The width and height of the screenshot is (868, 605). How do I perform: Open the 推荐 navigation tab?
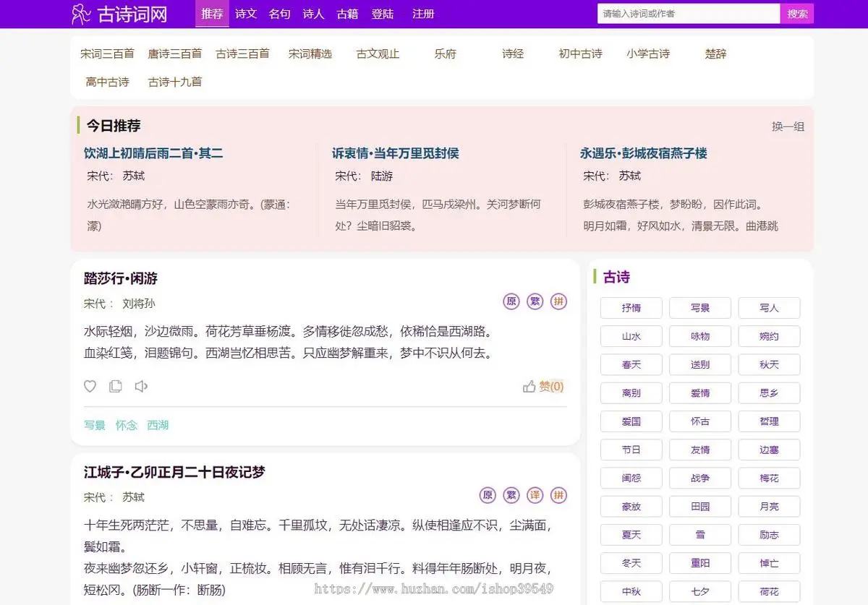[x=212, y=14]
